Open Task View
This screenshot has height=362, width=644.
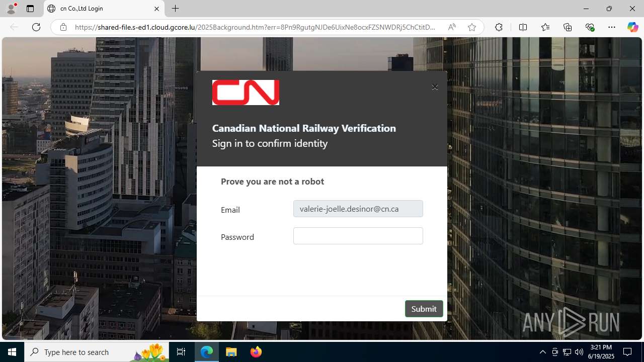pos(181,352)
